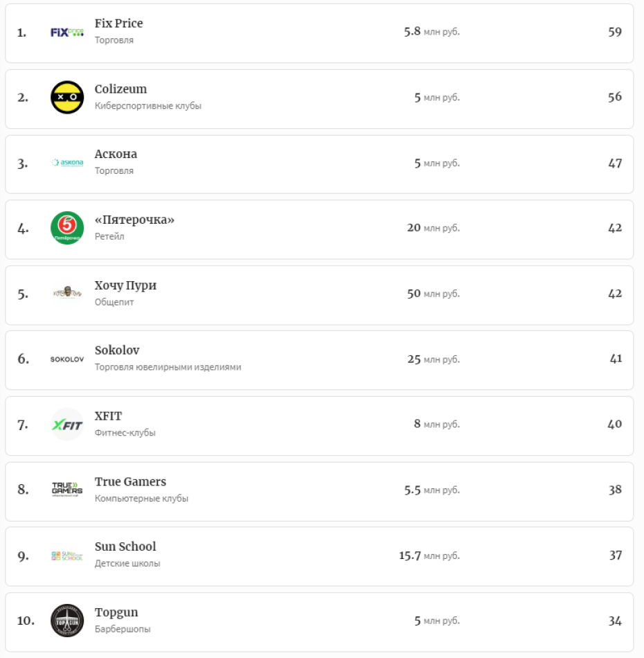
Task: Open the True Gamers title link
Action: point(130,481)
